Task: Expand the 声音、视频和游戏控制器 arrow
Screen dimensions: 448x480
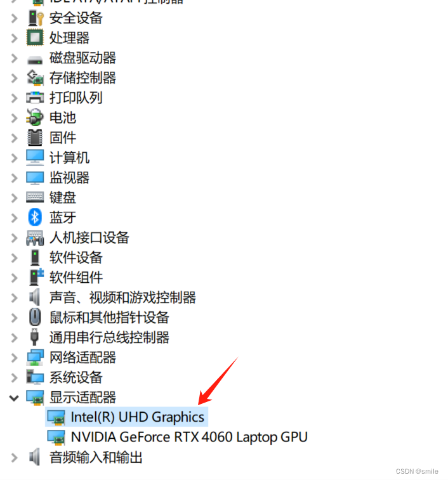Action: 14,298
